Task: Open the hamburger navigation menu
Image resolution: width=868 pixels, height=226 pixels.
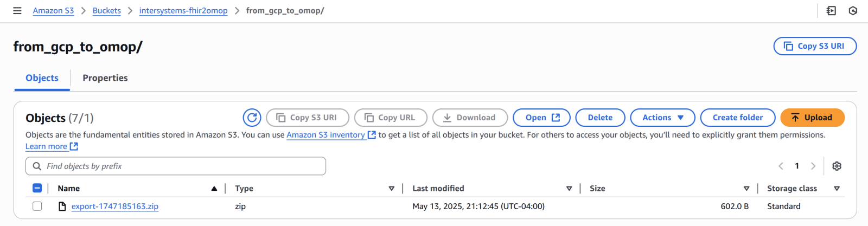Action: (x=17, y=11)
